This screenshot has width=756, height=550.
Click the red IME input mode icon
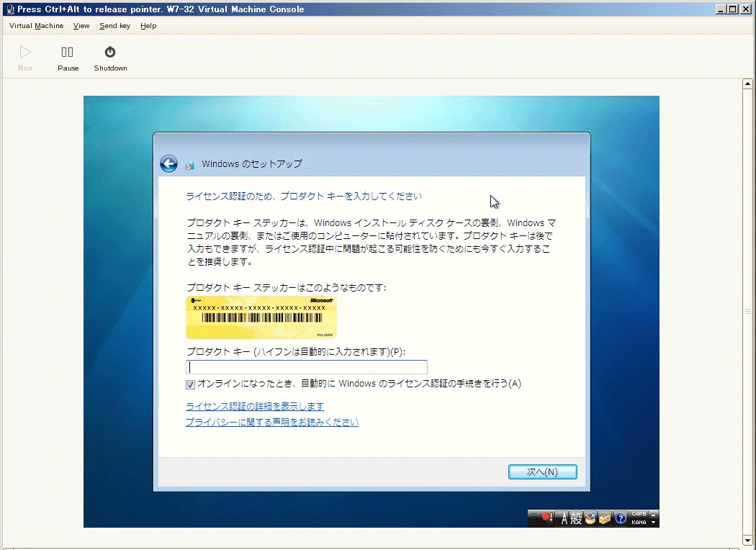(547, 518)
